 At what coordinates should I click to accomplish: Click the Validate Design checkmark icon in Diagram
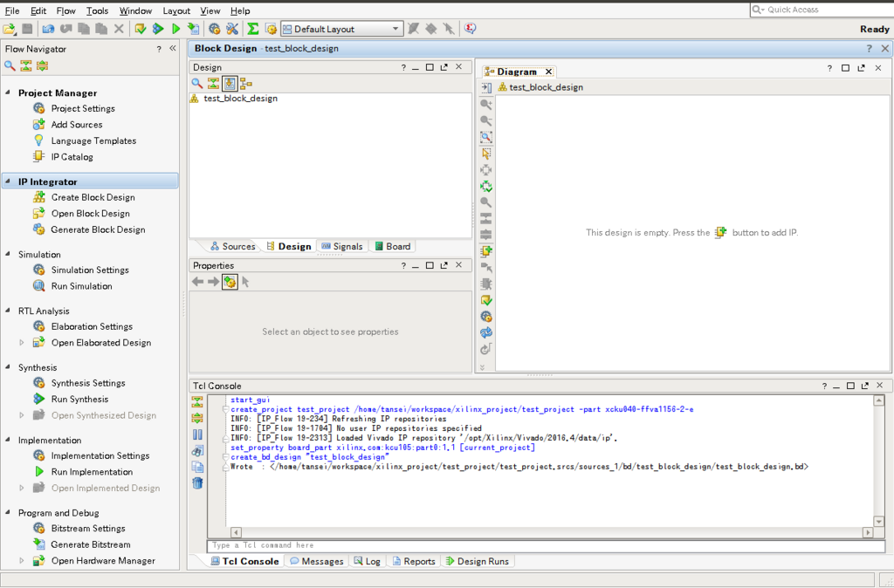(485, 300)
